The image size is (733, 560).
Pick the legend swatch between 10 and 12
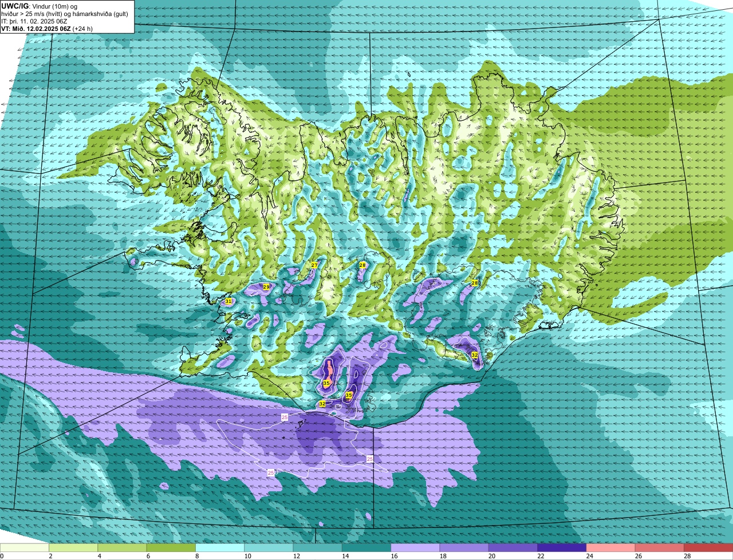[269, 548]
